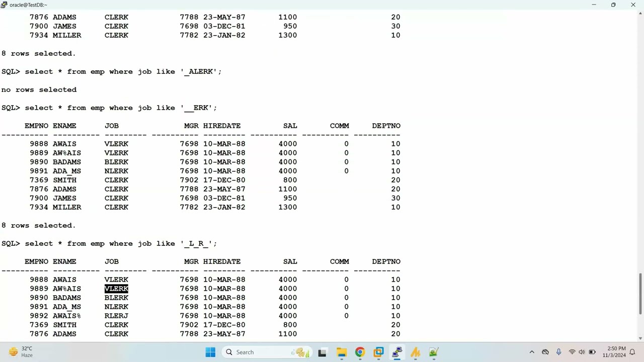Screen dimensions: 644x362
Task: Click salary 950 in the '__ERK' result
Action: click(x=290, y=198)
